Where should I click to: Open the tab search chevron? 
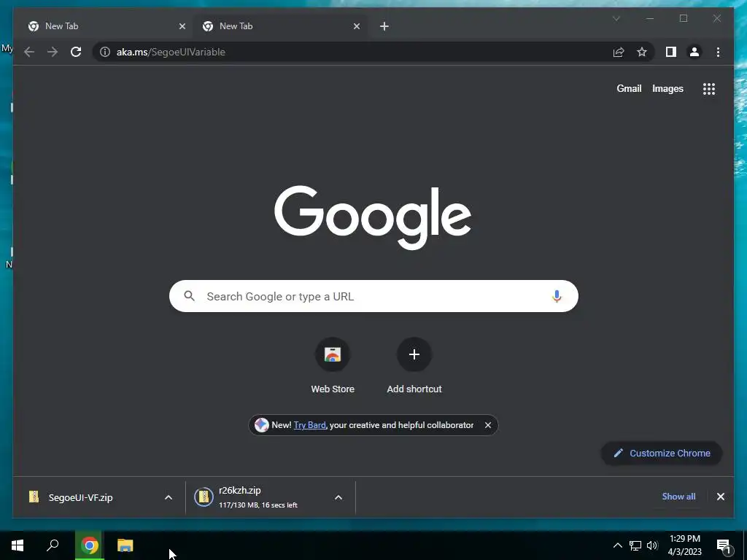[x=616, y=18]
